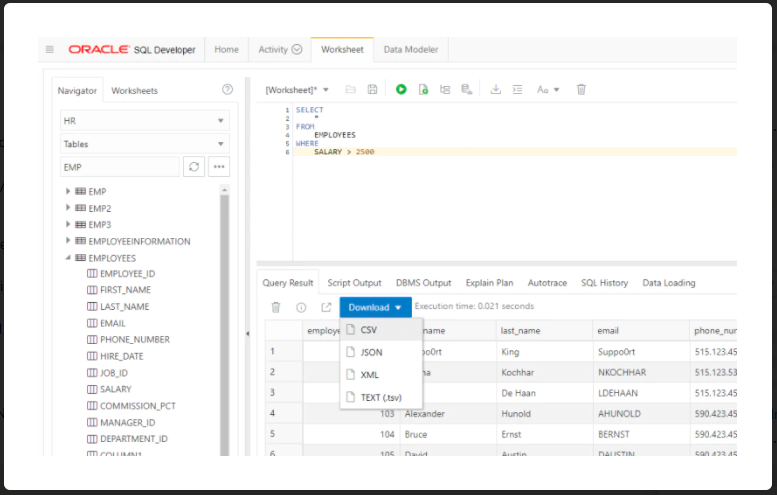777x495 pixels.
Task: Click the refresh icon next to the EMP search box
Action: pos(194,166)
